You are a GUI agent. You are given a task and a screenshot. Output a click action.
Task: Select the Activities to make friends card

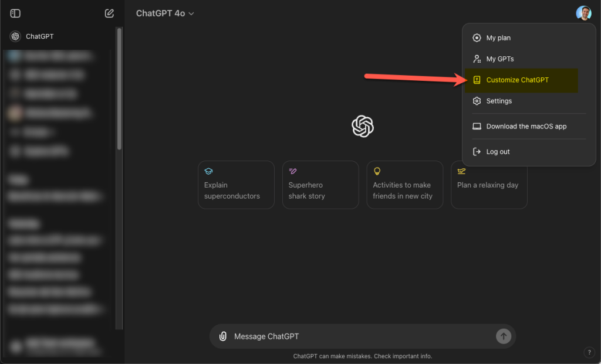[405, 185]
